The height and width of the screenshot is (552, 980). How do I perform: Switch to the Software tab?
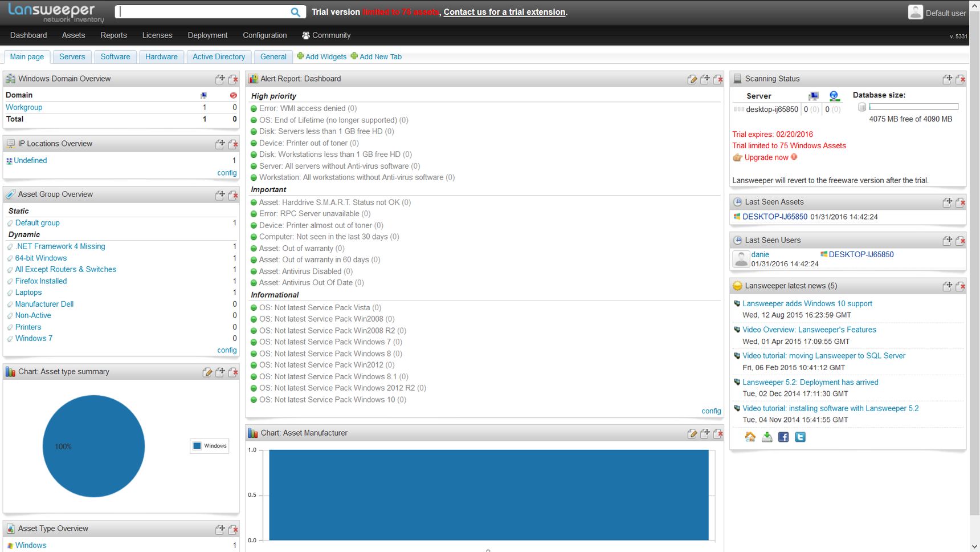[115, 56]
